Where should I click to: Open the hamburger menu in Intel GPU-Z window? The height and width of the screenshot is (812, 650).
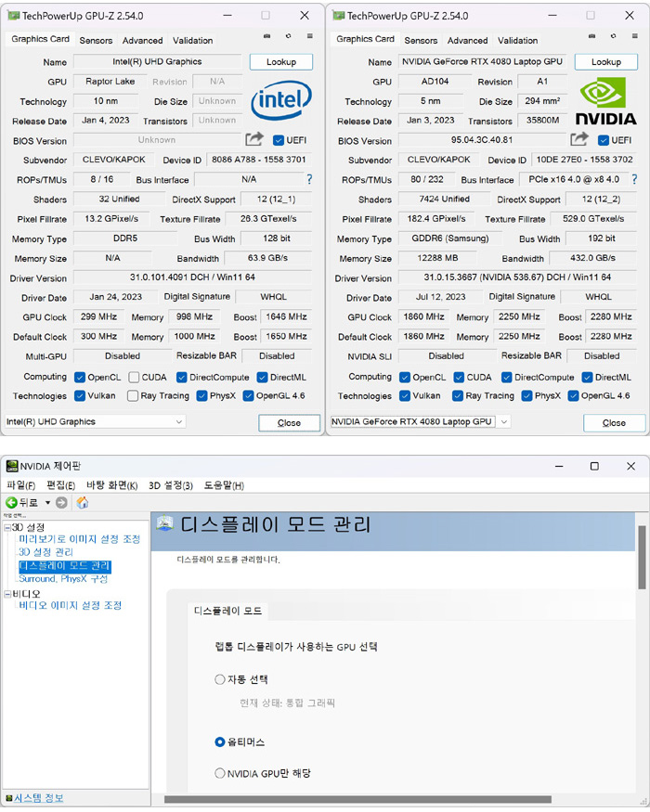[x=309, y=36]
